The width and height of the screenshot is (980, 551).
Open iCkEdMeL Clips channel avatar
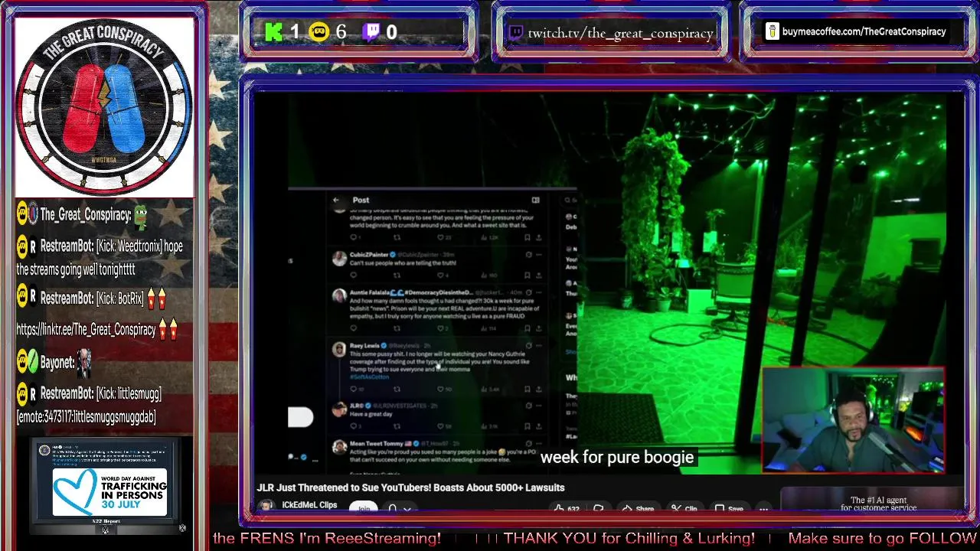coord(266,506)
